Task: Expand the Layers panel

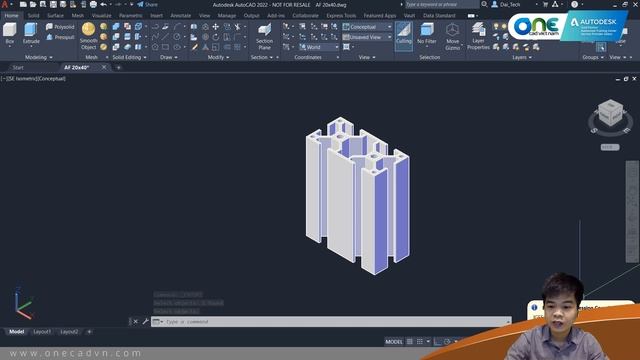Action: [x=522, y=58]
